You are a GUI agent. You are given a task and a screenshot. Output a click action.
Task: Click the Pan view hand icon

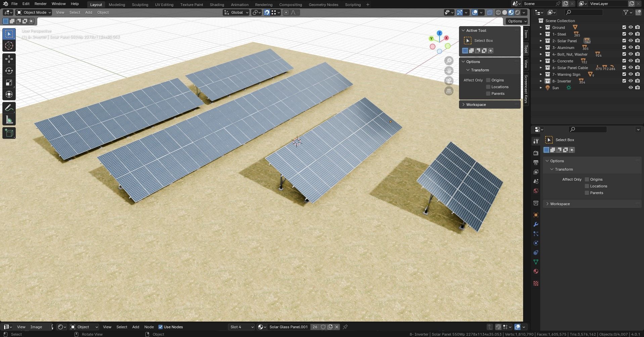tap(449, 71)
